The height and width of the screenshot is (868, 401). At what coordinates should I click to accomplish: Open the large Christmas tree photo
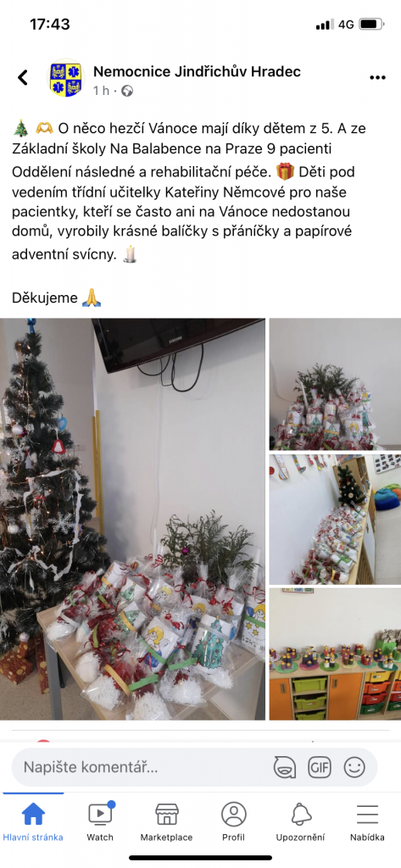click(132, 519)
